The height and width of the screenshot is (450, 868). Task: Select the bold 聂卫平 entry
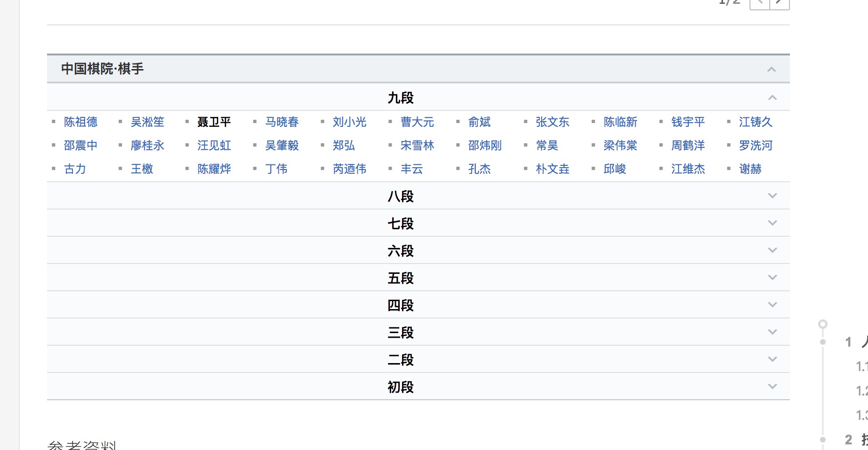214,122
